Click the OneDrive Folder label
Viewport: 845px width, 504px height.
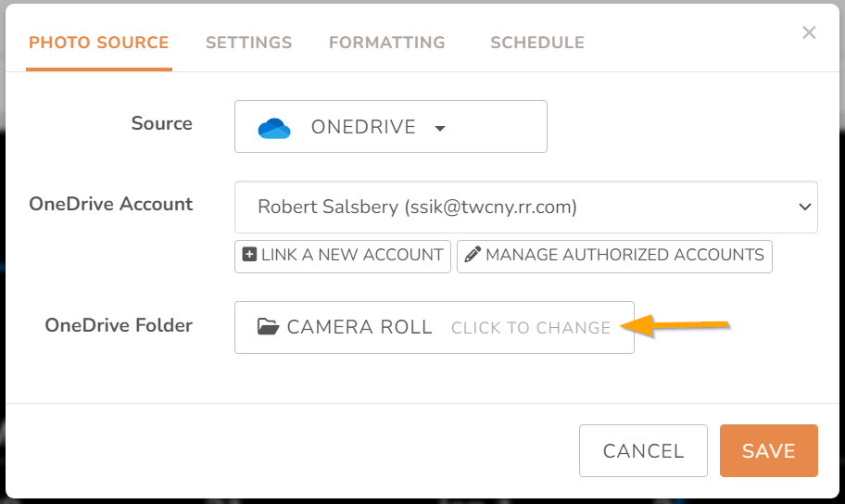[x=119, y=325]
